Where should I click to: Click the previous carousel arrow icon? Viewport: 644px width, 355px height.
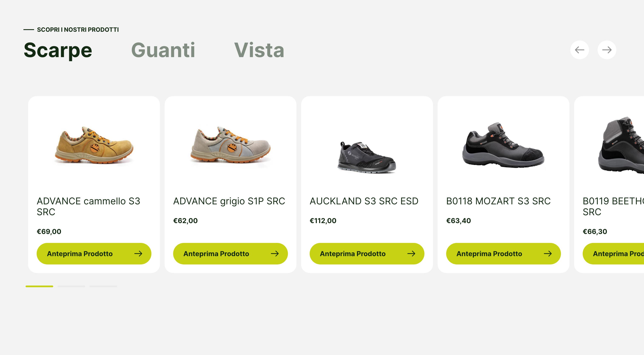tap(579, 50)
